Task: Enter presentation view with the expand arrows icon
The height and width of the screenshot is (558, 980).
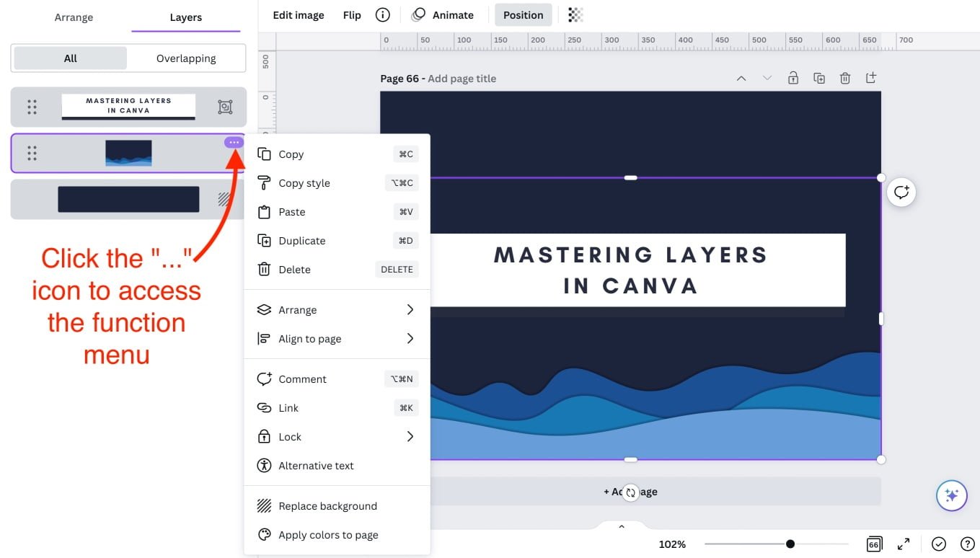Action: tap(904, 544)
